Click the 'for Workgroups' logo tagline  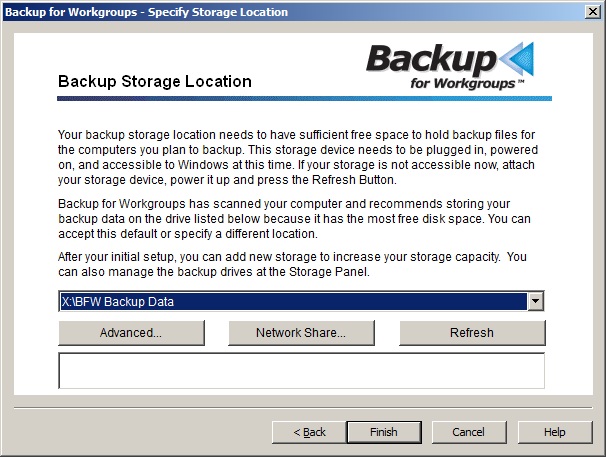click(467, 84)
